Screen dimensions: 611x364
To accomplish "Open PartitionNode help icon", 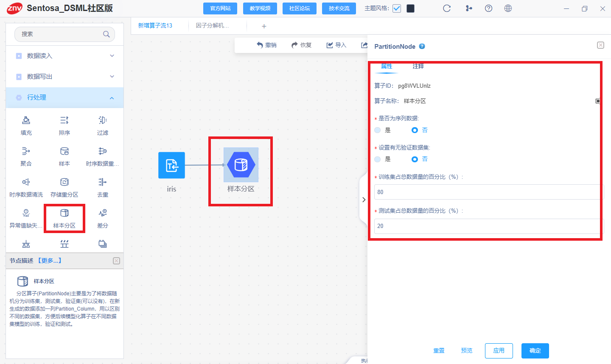I will [422, 47].
